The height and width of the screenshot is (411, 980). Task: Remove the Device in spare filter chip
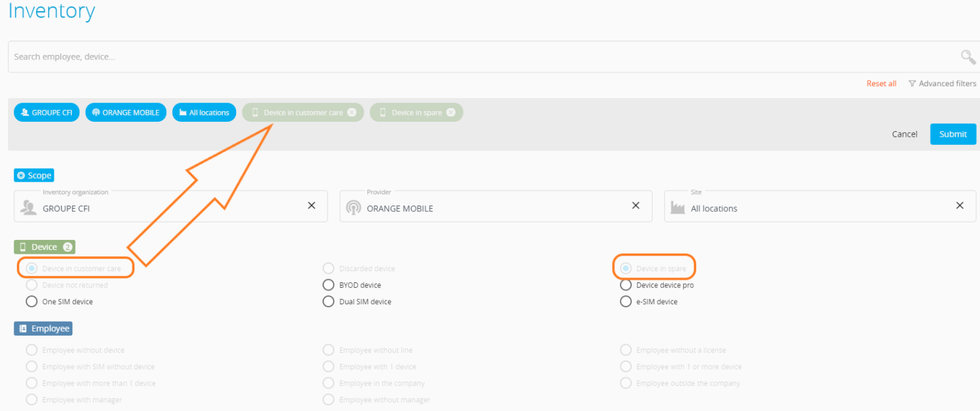coord(451,112)
